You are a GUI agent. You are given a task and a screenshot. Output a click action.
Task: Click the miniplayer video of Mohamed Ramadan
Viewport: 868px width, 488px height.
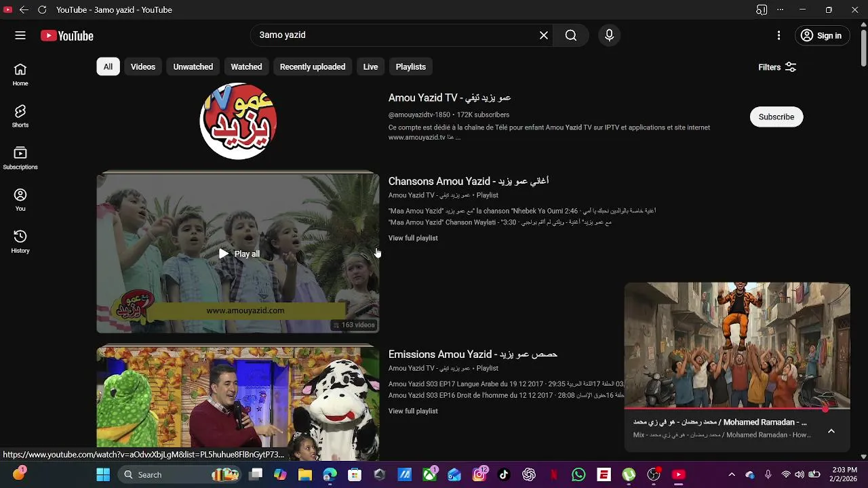point(737,346)
